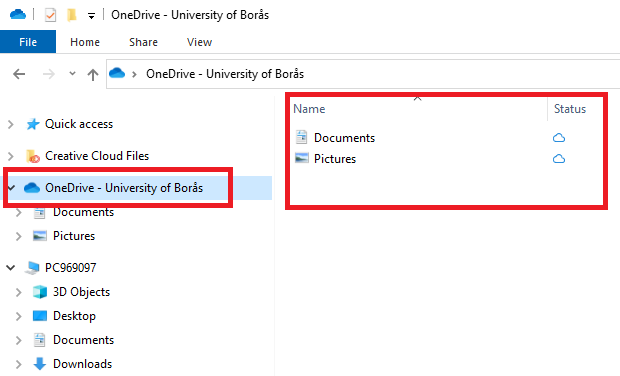Screen dimensions: 620x376
Task: Go up one level with up arrow
Action: (93, 74)
